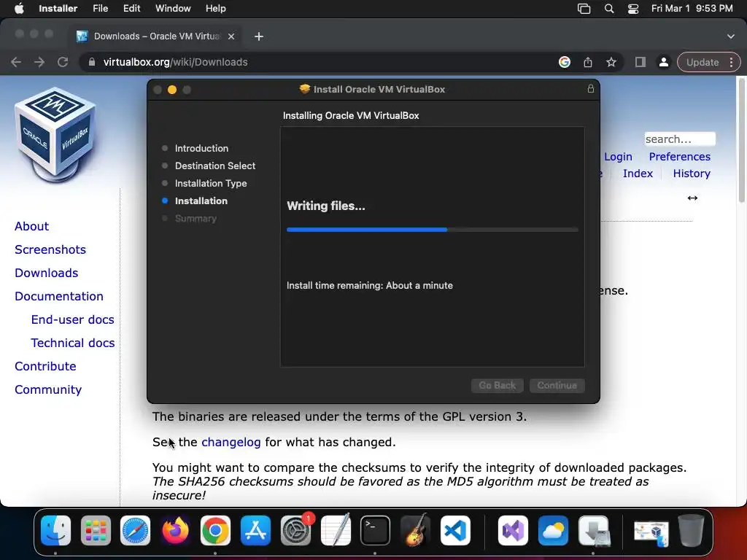Click the Index link
The width and height of the screenshot is (747, 560).
click(638, 174)
